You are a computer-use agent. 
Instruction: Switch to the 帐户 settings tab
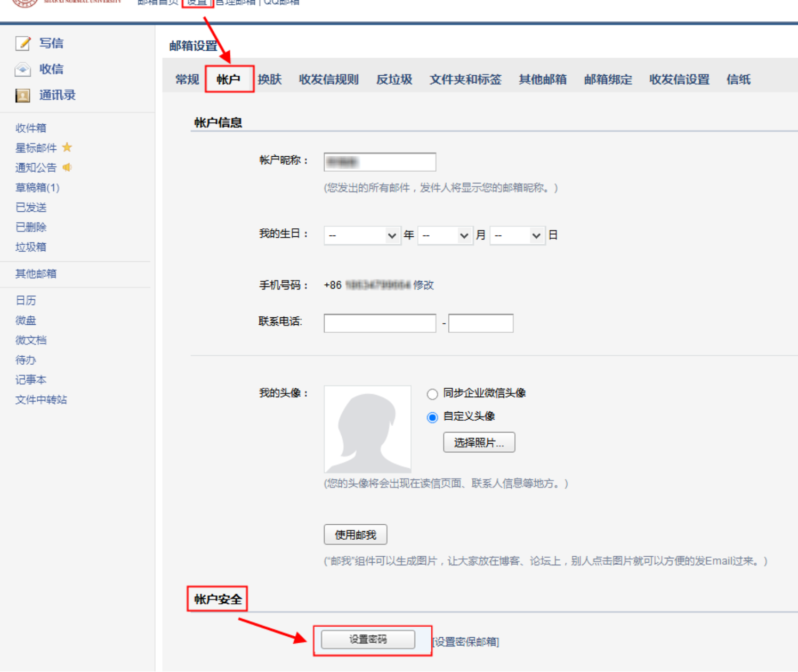[229, 79]
